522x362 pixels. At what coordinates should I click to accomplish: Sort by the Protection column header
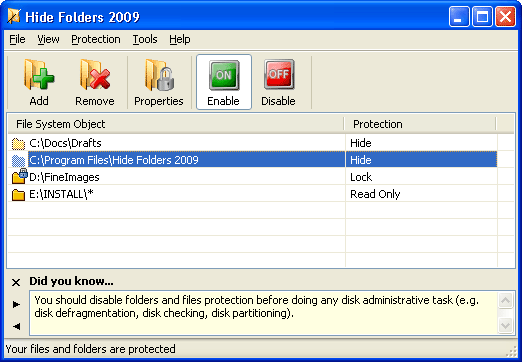click(x=420, y=124)
